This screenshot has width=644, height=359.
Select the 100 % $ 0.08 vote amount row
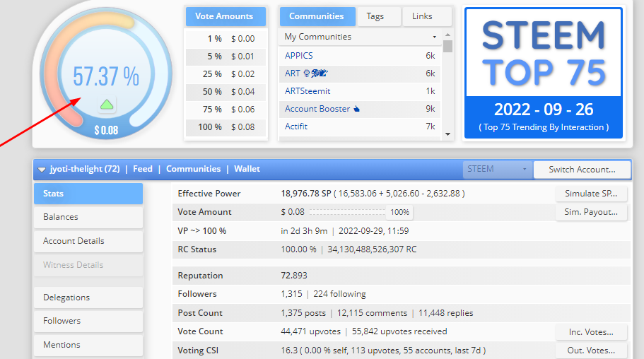point(226,127)
